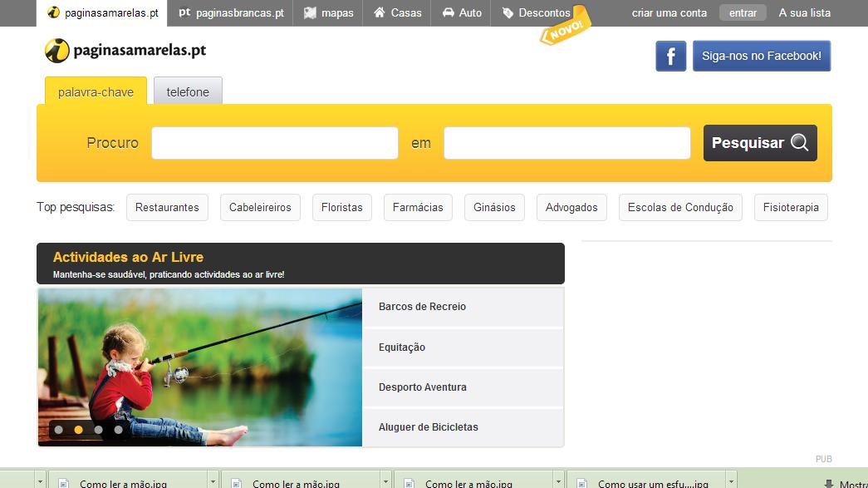Expand options for first 'Como ler a mão.jpg' download
This screenshot has width=868, height=488.
tap(213, 481)
